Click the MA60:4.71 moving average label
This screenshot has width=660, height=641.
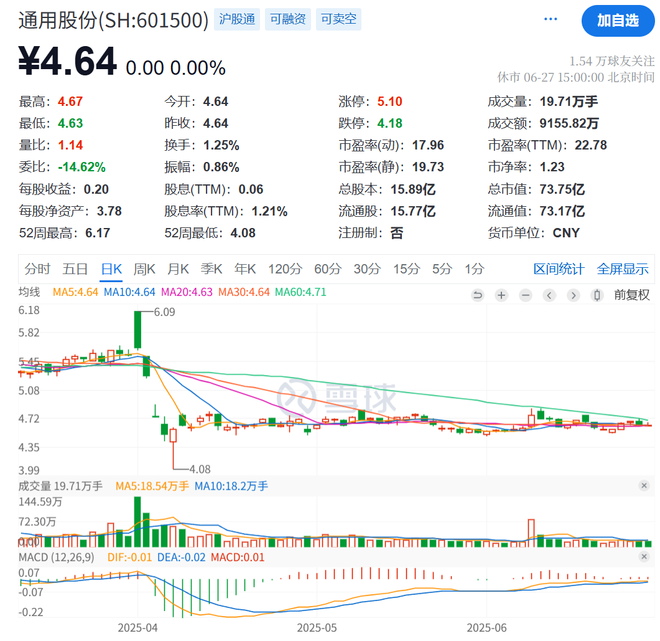click(x=301, y=292)
